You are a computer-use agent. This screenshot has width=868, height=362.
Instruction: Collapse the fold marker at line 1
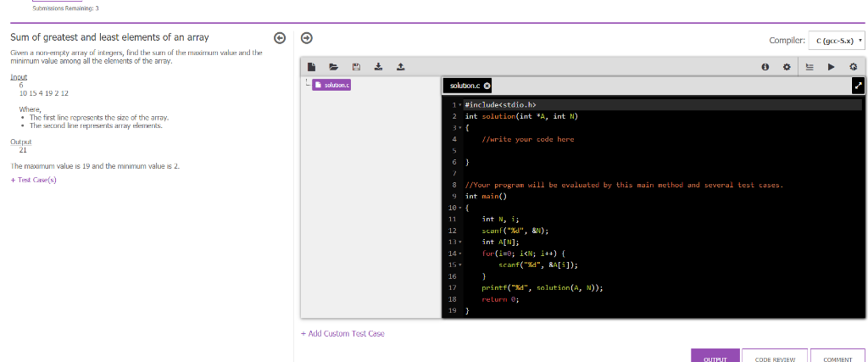point(460,105)
